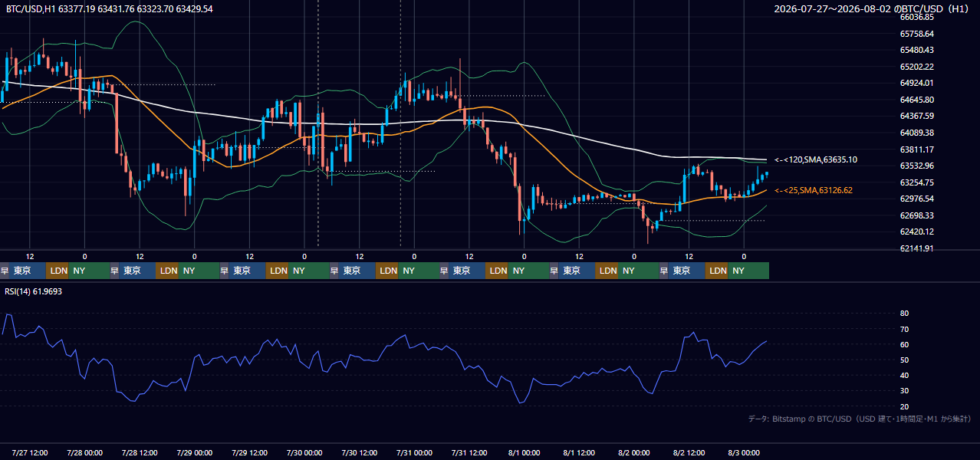Click price level 65202.22 on axis
This screenshot has height=460, width=980.
tap(917, 67)
